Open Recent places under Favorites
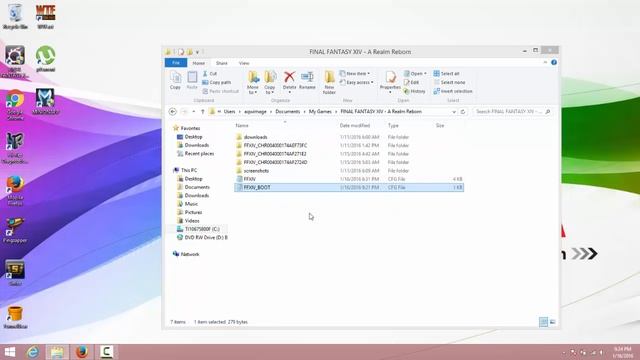Image resolution: width=640 pixels, height=360 pixels. (200, 153)
